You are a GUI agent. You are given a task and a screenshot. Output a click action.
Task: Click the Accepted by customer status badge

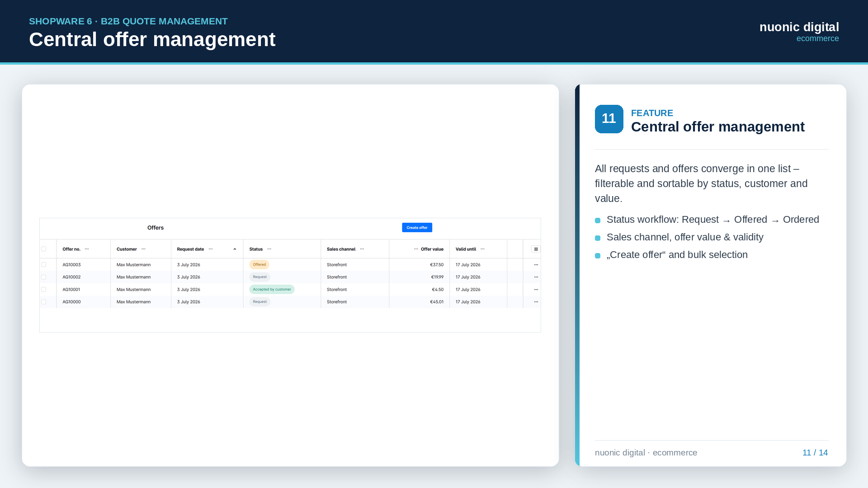click(x=272, y=290)
